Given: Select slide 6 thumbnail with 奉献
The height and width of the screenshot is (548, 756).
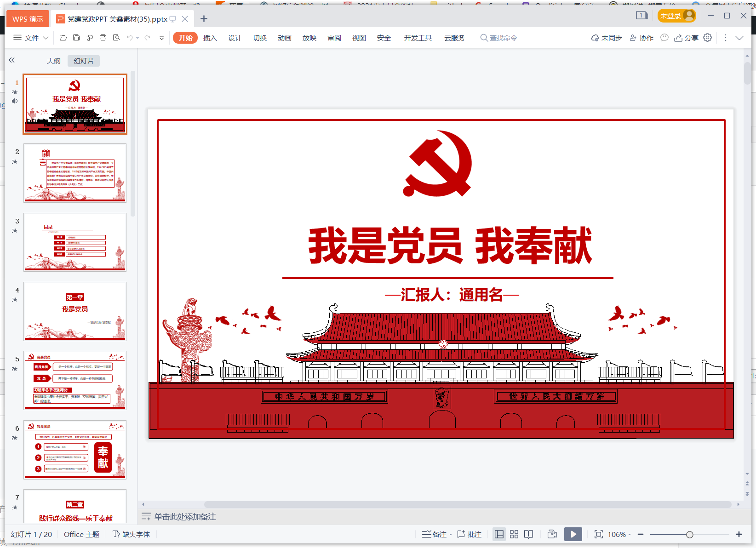Looking at the screenshot, I should pos(75,450).
